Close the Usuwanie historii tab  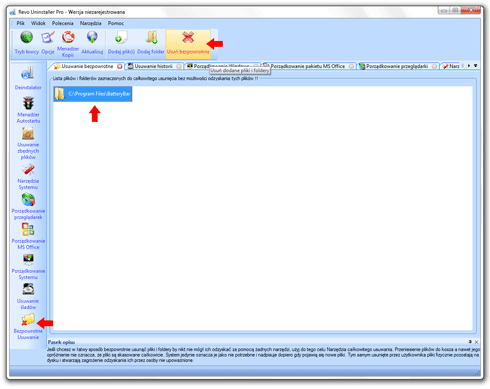click(179, 66)
